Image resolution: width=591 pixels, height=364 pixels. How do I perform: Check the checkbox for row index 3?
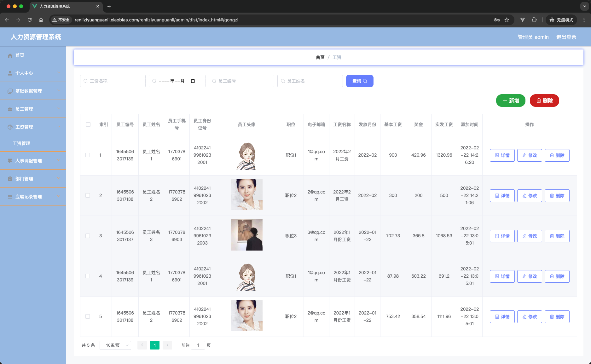click(x=88, y=236)
